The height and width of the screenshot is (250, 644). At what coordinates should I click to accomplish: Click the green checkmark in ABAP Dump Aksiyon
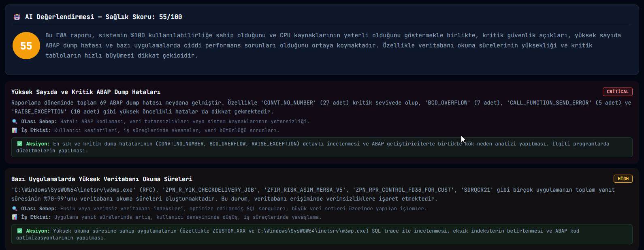19,144
